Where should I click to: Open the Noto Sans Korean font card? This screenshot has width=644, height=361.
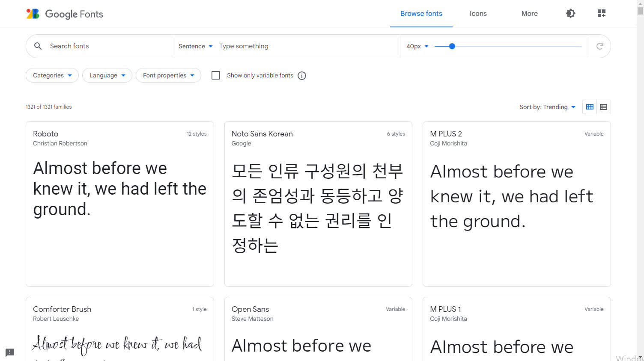pyautogui.click(x=318, y=204)
